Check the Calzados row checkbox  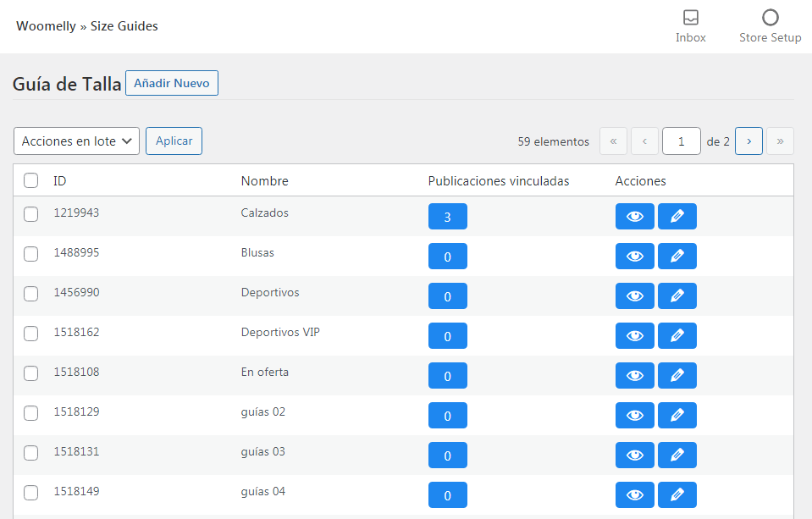point(31,214)
